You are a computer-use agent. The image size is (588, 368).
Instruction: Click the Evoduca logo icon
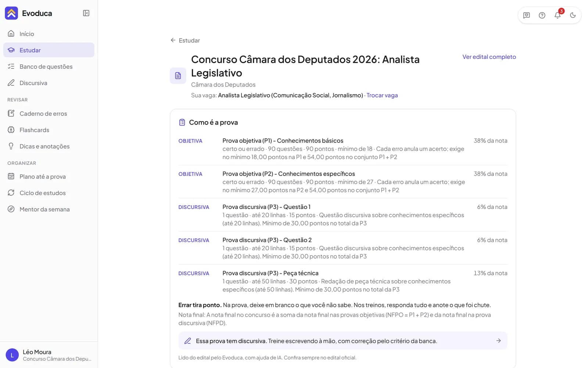(x=11, y=13)
